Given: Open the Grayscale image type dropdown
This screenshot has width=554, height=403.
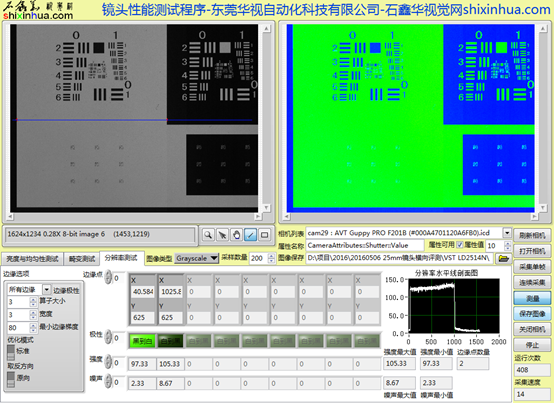Looking at the screenshot, I should (x=197, y=258).
